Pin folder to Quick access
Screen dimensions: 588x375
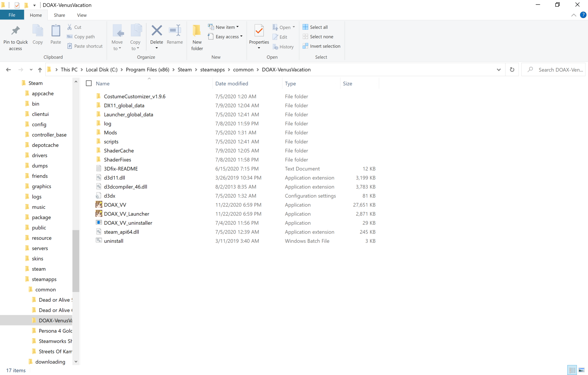(15, 37)
